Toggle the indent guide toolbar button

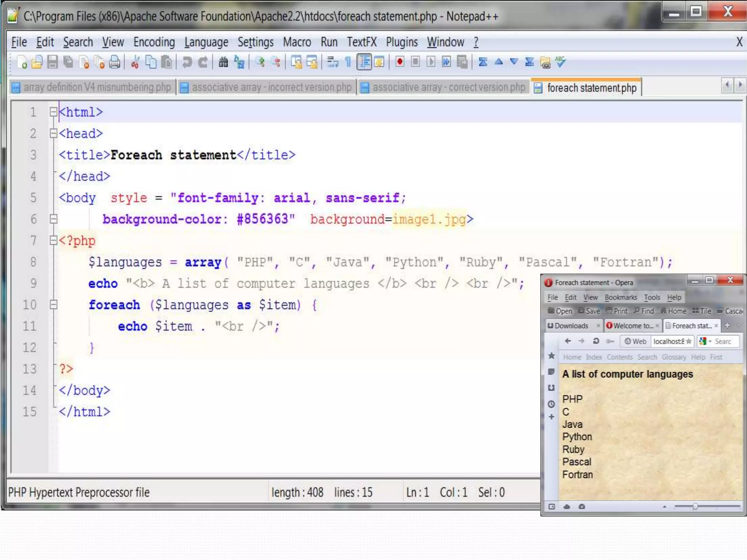(x=364, y=62)
